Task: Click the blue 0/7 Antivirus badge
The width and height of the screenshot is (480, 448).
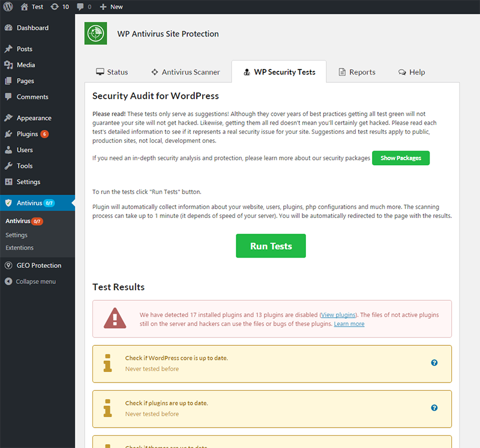Action: point(49,203)
